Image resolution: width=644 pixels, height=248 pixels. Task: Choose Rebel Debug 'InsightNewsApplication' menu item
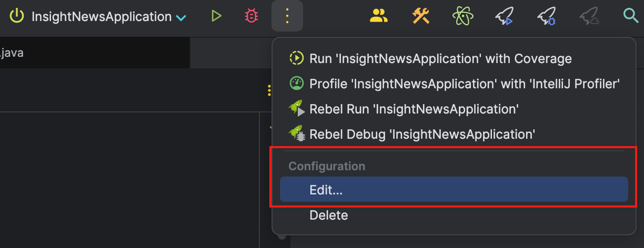click(x=454, y=134)
